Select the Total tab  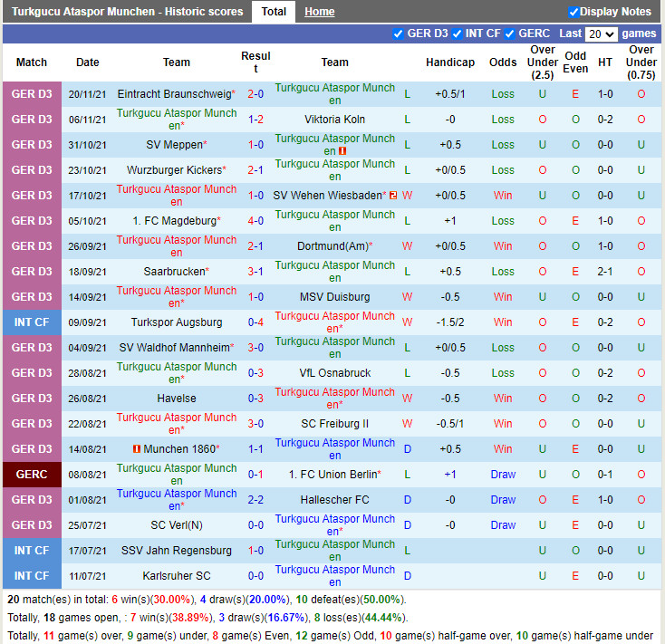pyautogui.click(x=274, y=12)
